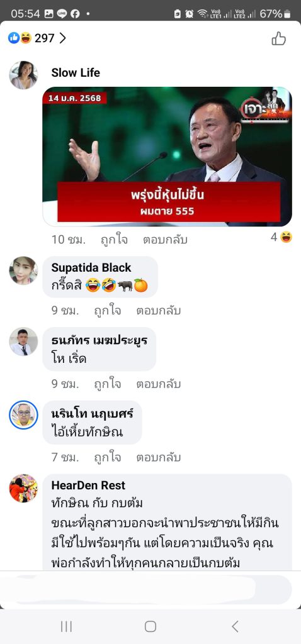
Task: Like Supatida Black's comment via ถูกใจ
Action: 107,311
